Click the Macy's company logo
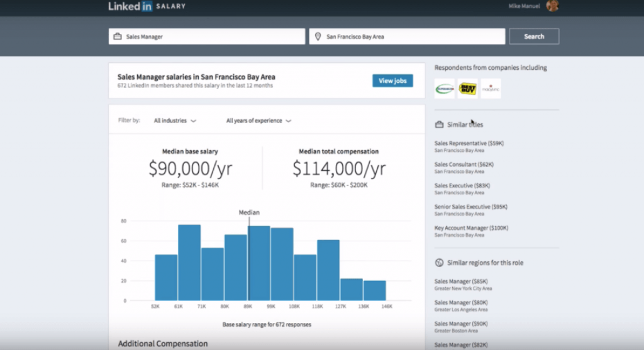This screenshot has width=644, height=350. pyautogui.click(x=491, y=89)
